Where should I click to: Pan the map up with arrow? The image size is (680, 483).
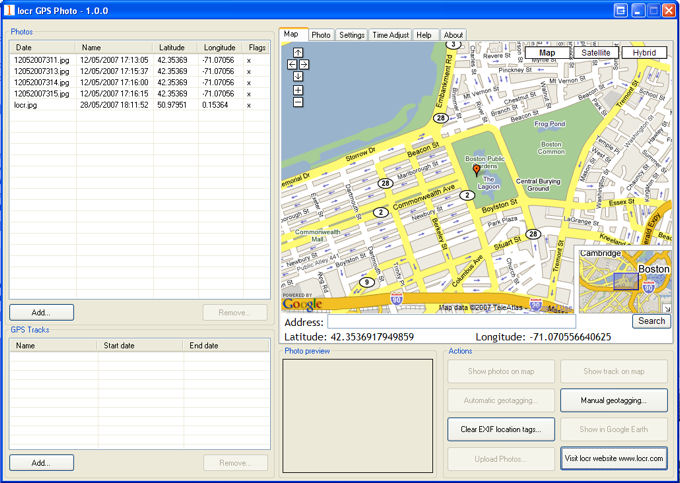[x=298, y=53]
